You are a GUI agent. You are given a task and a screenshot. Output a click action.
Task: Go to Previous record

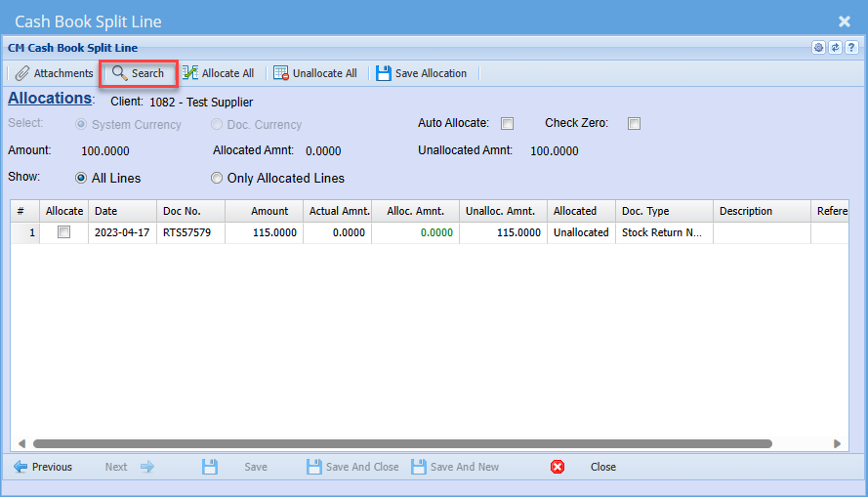pyautogui.click(x=43, y=467)
